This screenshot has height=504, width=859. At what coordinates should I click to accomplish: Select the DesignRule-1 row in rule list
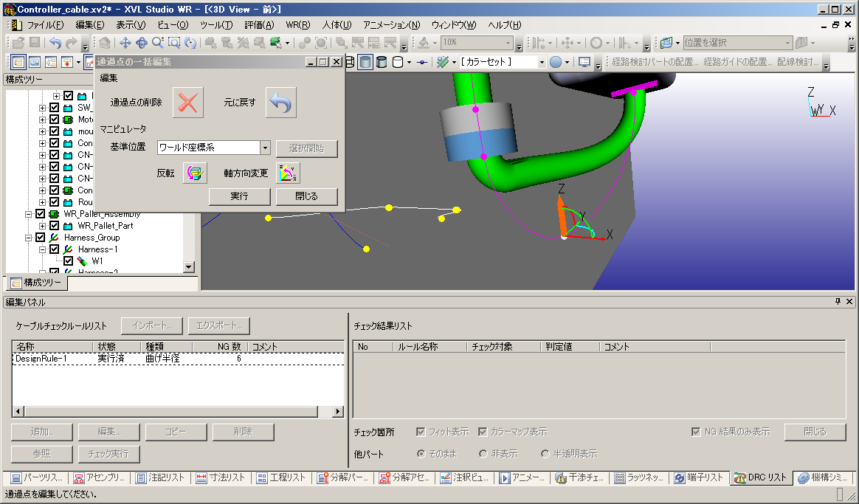[178, 359]
